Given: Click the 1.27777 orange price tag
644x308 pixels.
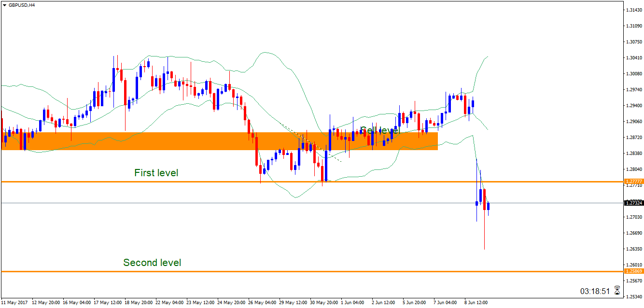Looking at the screenshot, I should click(x=634, y=182).
